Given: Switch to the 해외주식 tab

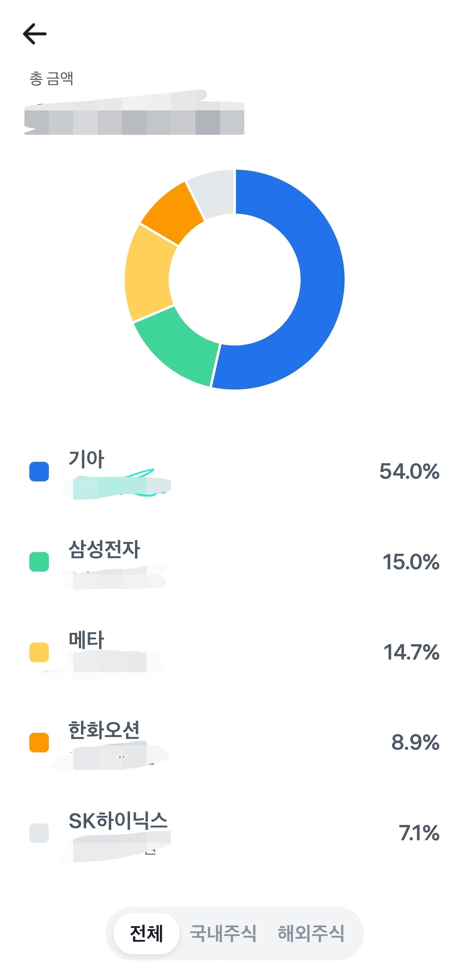Looking at the screenshot, I should (311, 933).
